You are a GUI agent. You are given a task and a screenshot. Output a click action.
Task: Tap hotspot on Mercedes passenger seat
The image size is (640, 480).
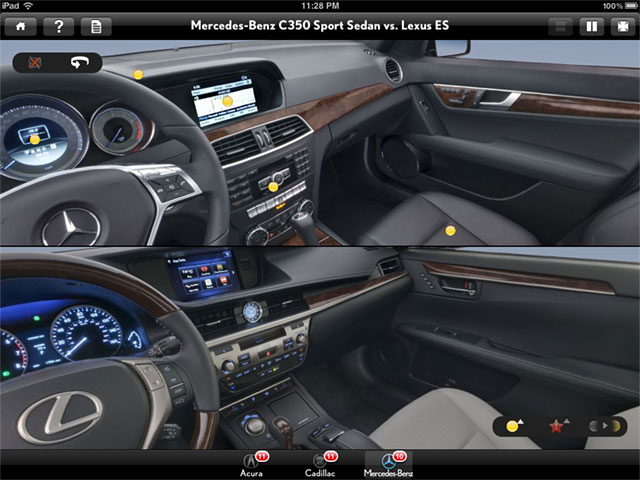pyautogui.click(x=450, y=230)
